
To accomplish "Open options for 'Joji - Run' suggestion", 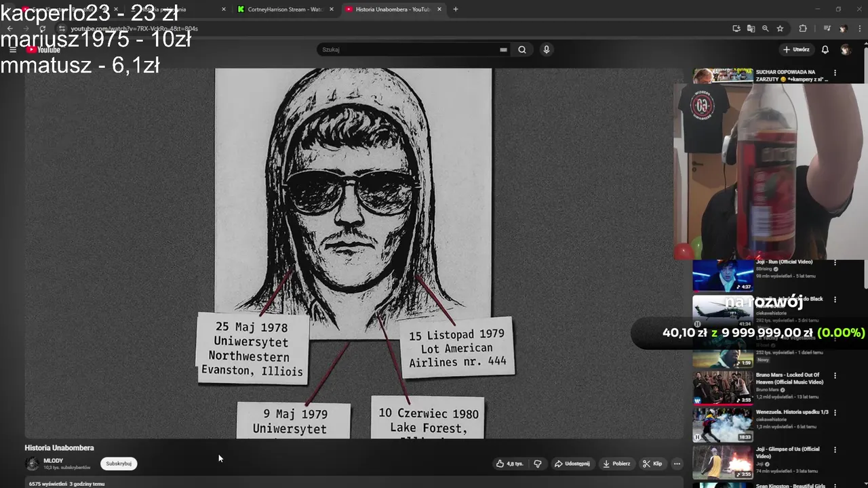I will click(835, 262).
